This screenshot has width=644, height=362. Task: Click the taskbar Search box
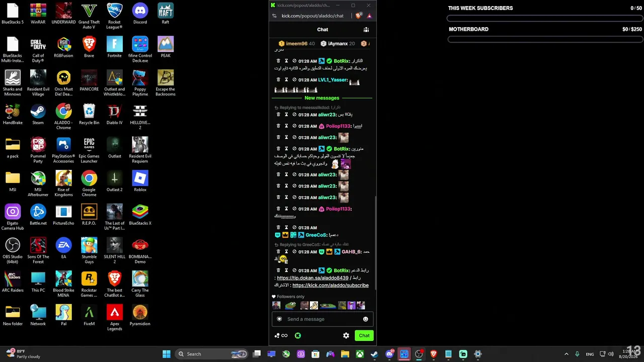[212, 354]
